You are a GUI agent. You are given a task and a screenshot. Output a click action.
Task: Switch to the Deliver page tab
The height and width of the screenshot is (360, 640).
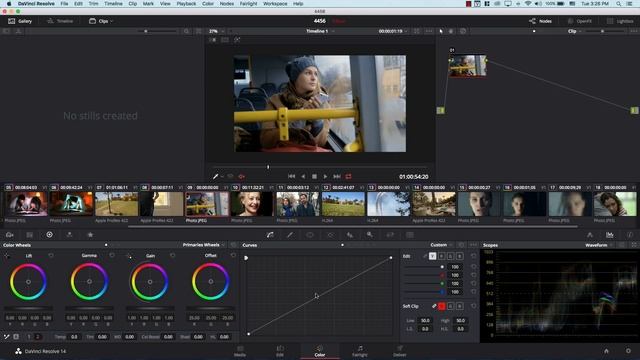(x=400, y=351)
